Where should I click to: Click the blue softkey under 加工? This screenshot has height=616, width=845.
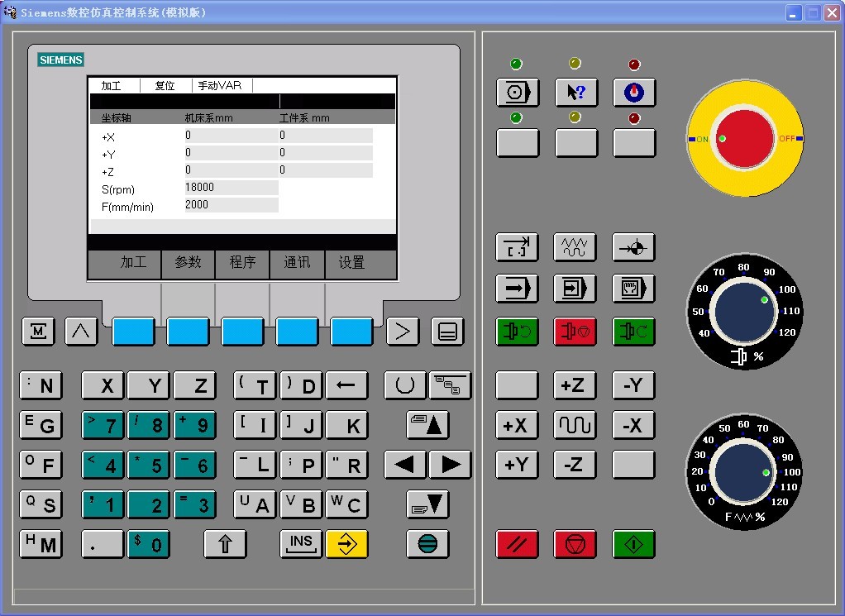click(x=134, y=331)
